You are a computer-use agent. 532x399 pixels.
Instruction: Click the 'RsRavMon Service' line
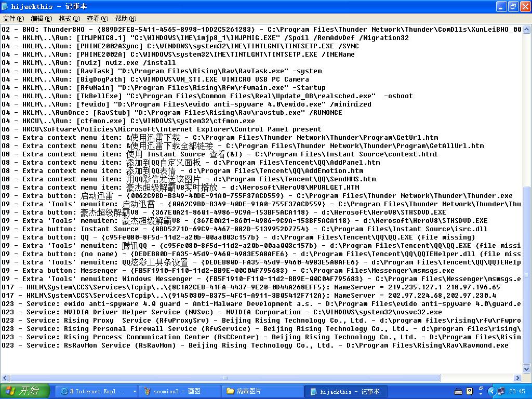tap(255, 345)
